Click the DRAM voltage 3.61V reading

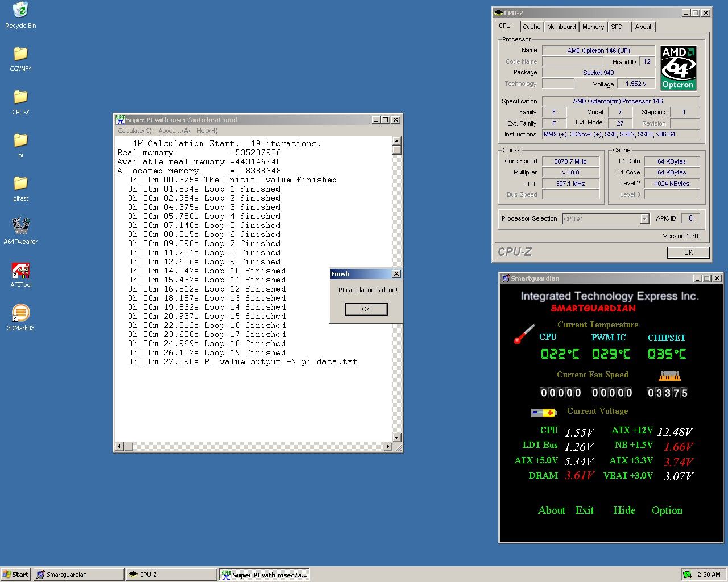[580, 475]
